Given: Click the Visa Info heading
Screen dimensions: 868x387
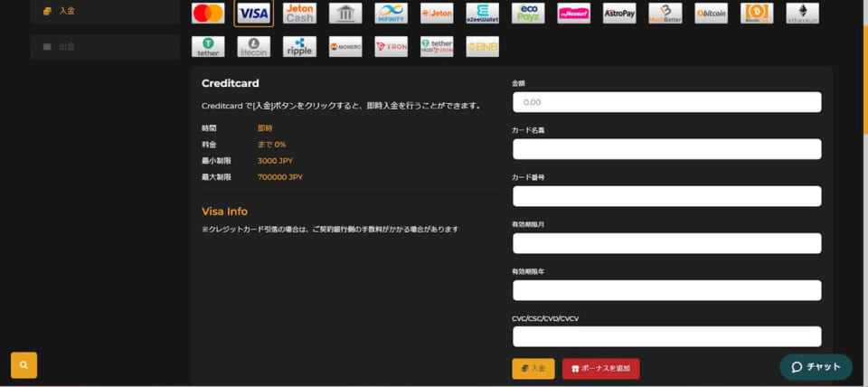Looking at the screenshot, I should click(x=225, y=212).
